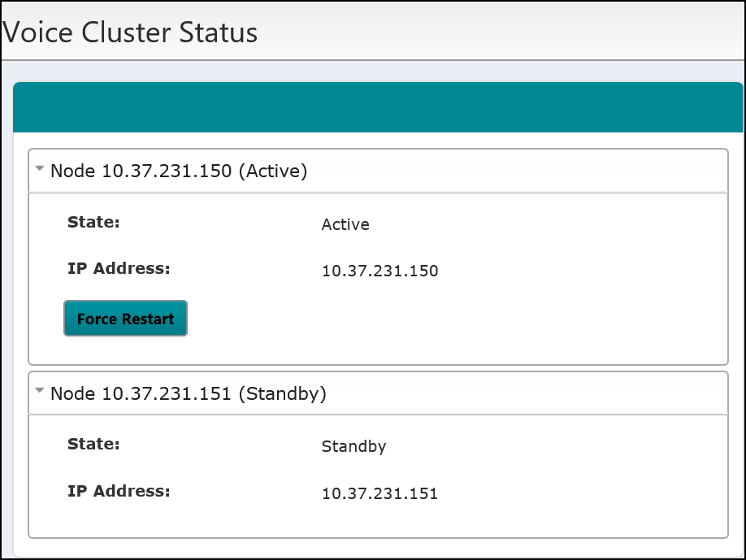Click the IP Address label in Standby node

point(119,491)
